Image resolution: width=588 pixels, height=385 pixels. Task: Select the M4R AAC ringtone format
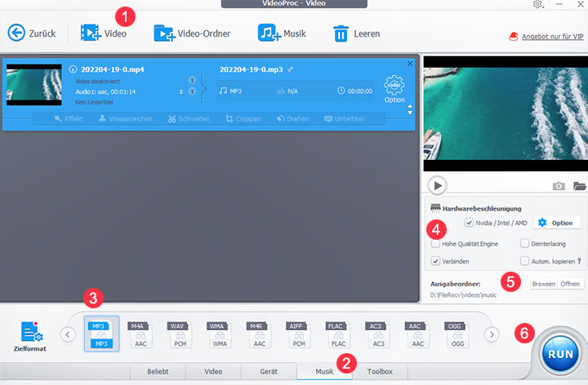click(x=259, y=334)
